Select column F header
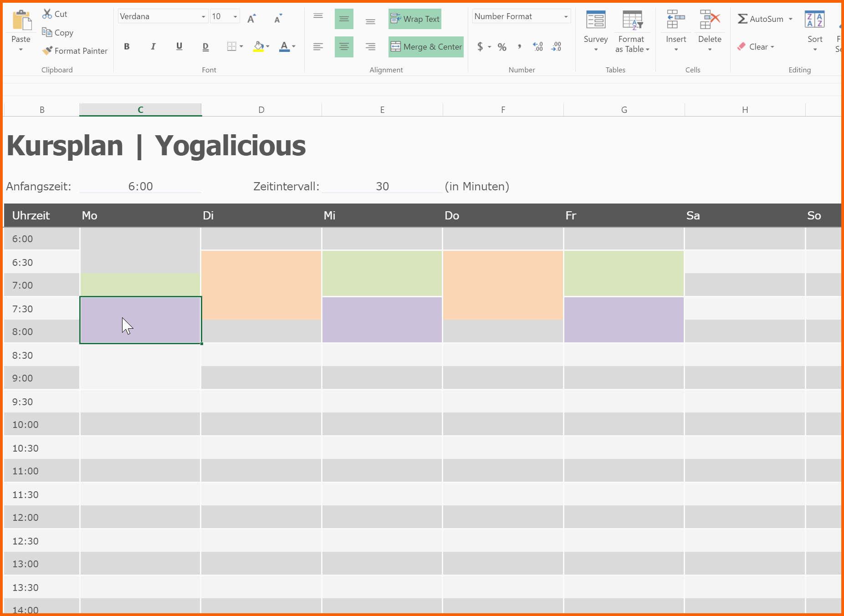The width and height of the screenshot is (844, 616). click(503, 110)
